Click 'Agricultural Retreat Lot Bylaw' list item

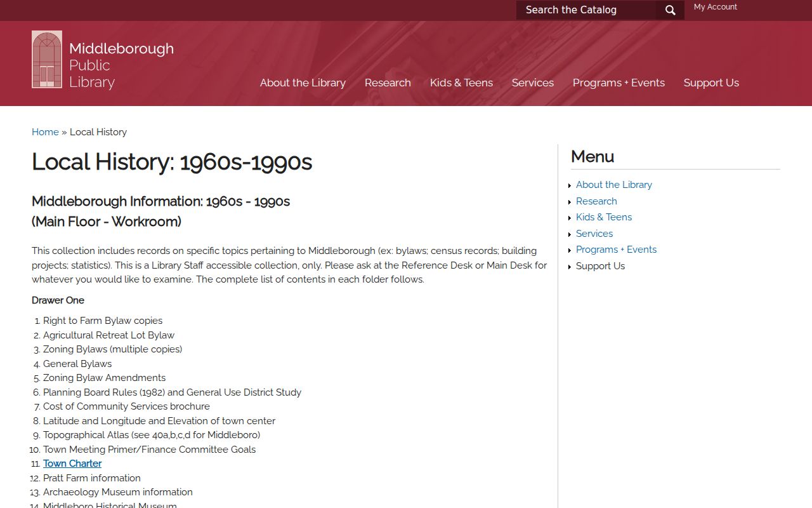pyautogui.click(x=108, y=335)
